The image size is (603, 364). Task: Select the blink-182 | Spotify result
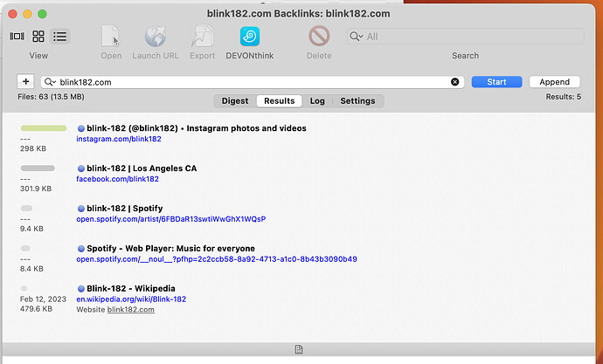pyautogui.click(x=125, y=209)
